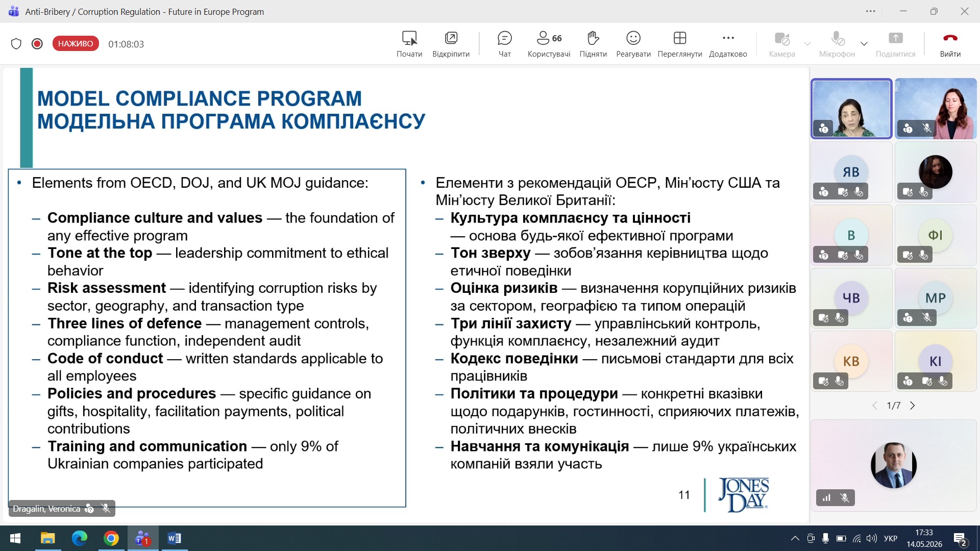Switch to Word in the taskbar
This screenshot has width=980, height=551.
pos(174,538)
